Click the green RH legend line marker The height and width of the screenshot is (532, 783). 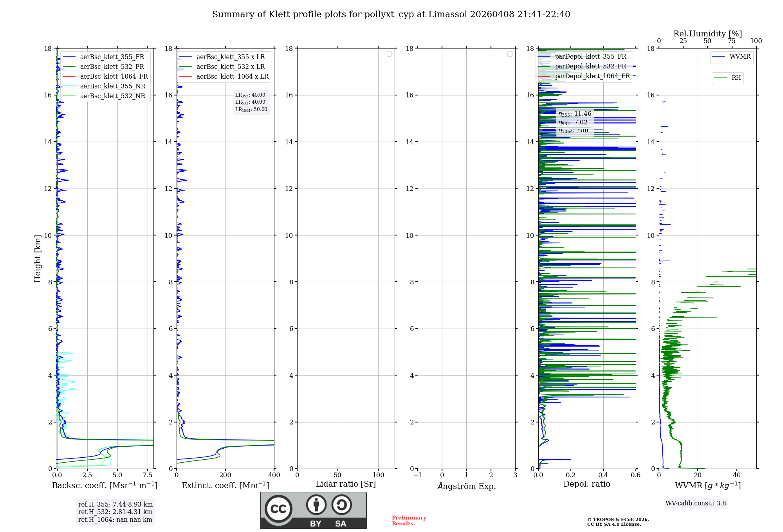720,78
